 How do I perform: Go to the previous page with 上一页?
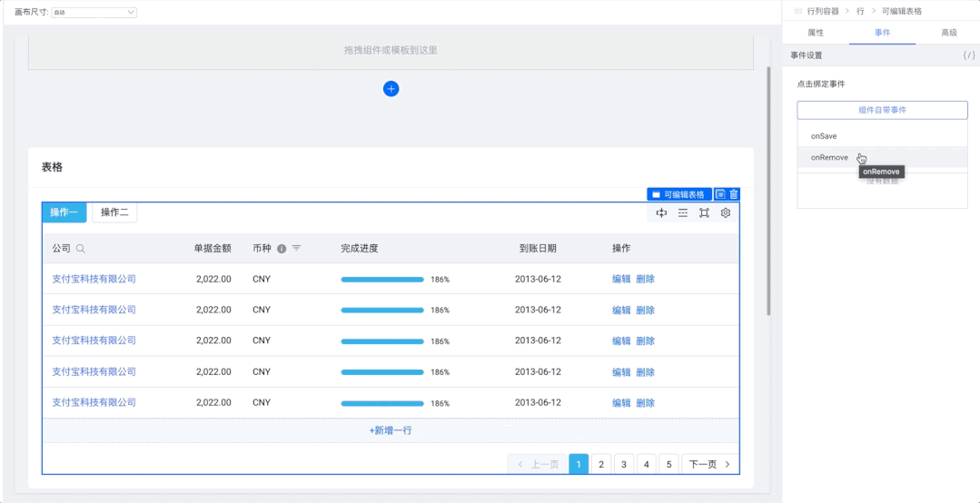coord(537,464)
